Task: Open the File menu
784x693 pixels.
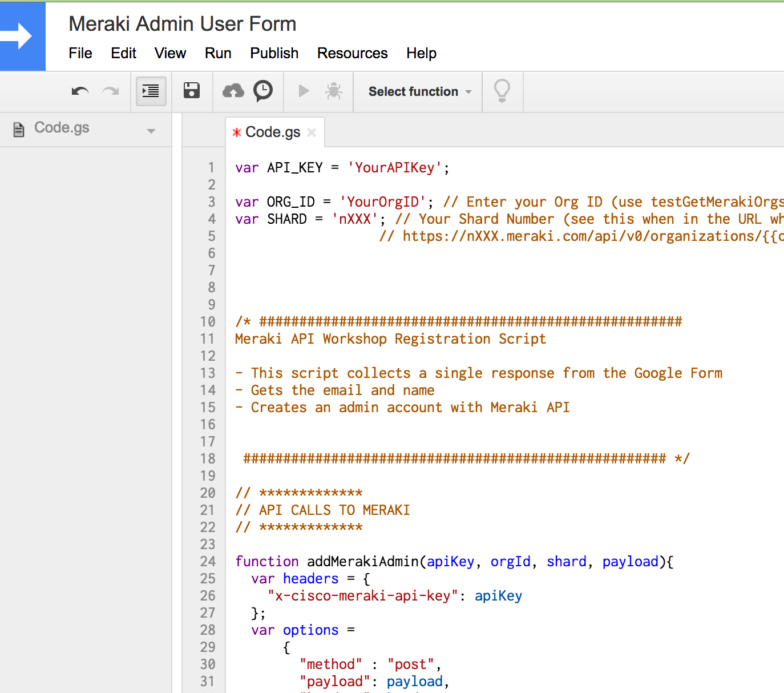Action: pos(80,53)
